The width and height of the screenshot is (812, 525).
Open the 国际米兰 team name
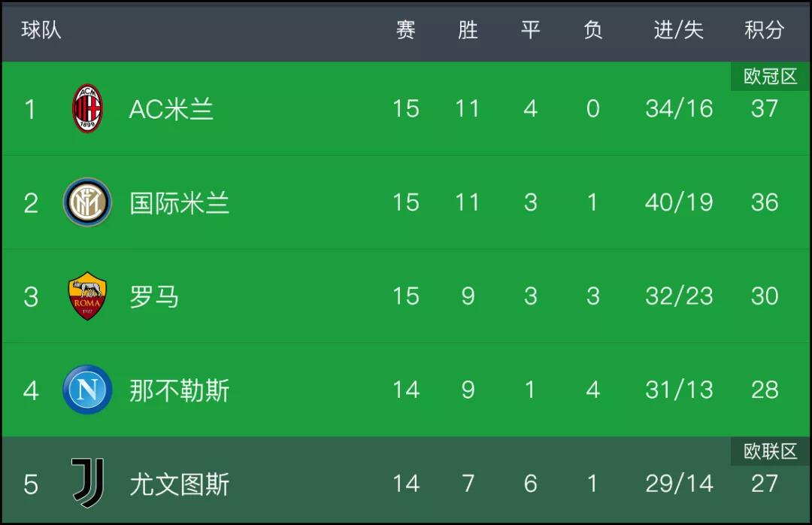pyautogui.click(x=179, y=202)
